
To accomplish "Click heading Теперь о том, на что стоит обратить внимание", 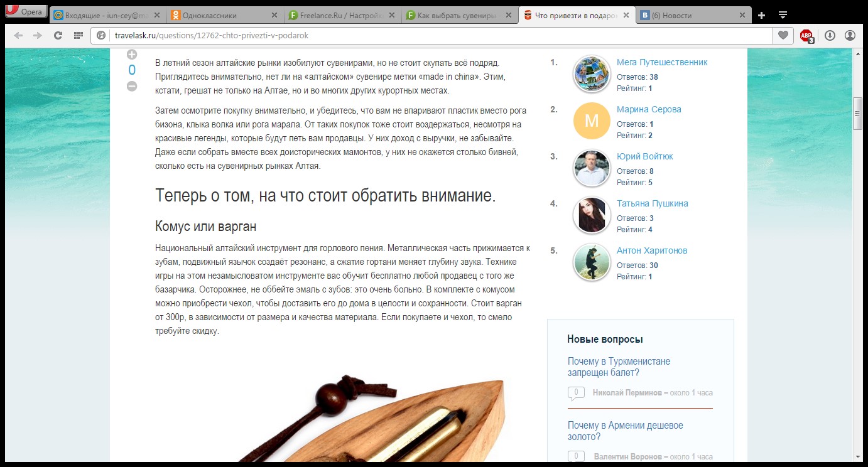I will tap(325, 196).
